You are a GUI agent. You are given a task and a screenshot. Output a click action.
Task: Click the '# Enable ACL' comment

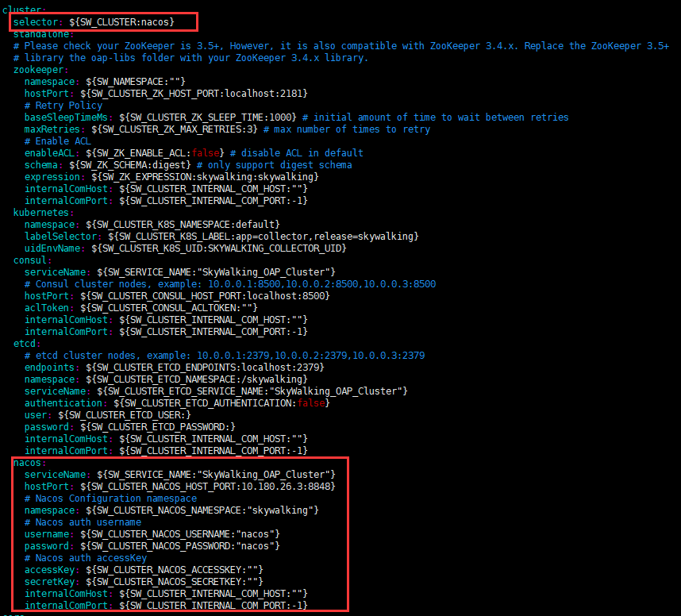coord(58,141)
